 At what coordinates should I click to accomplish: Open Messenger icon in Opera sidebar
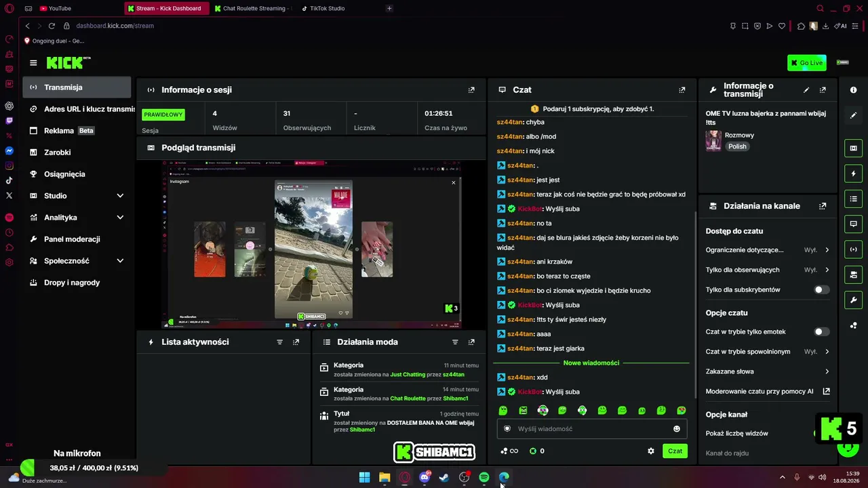pyautogui.click(x=9, y=150)
